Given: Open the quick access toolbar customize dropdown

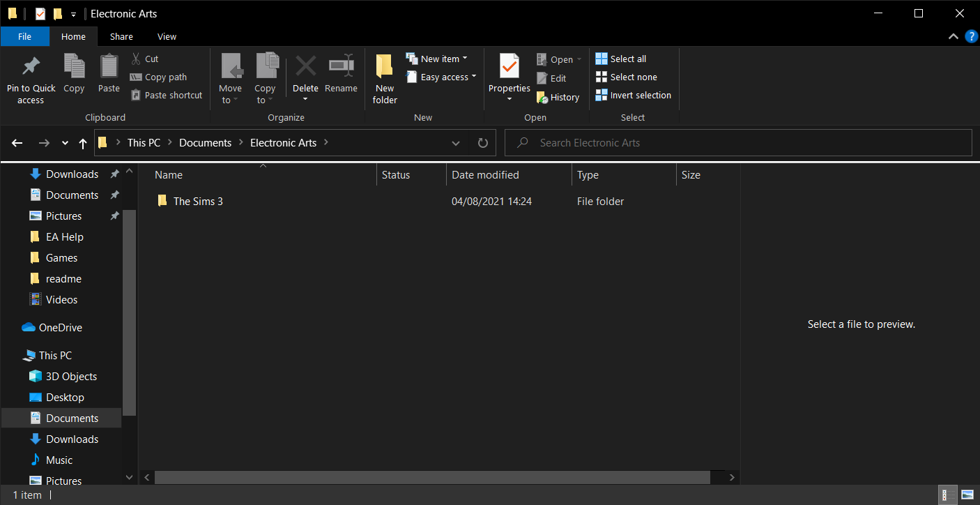Looking at the screenshot, I should coord(73,14).
